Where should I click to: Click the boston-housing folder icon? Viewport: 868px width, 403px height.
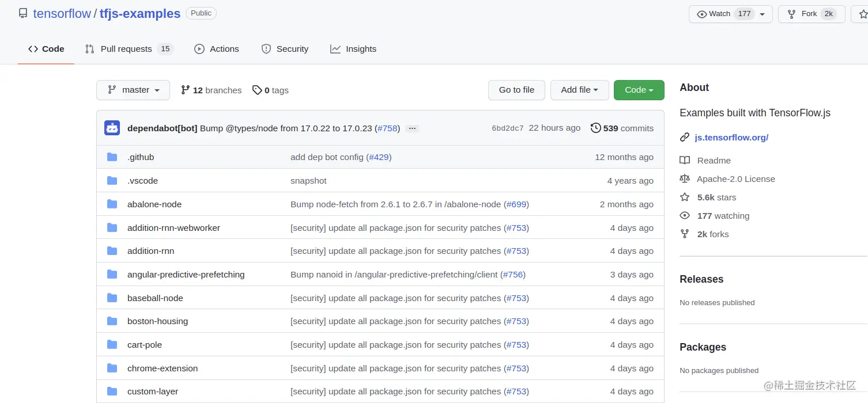pos(112,321)
